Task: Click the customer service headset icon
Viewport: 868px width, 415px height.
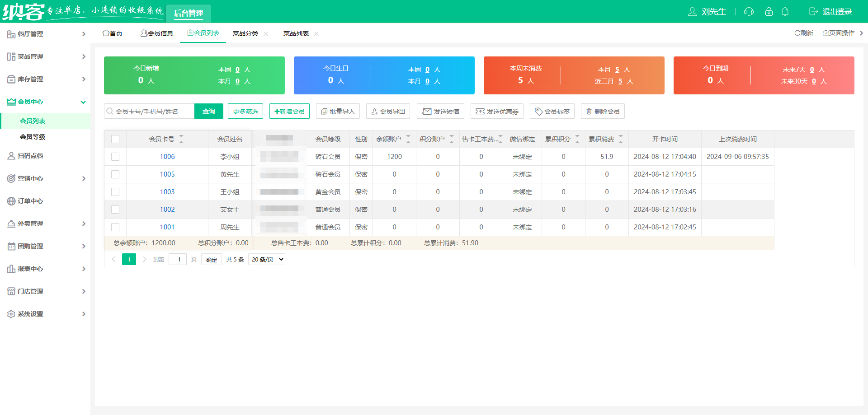Action: pos(748,12)
